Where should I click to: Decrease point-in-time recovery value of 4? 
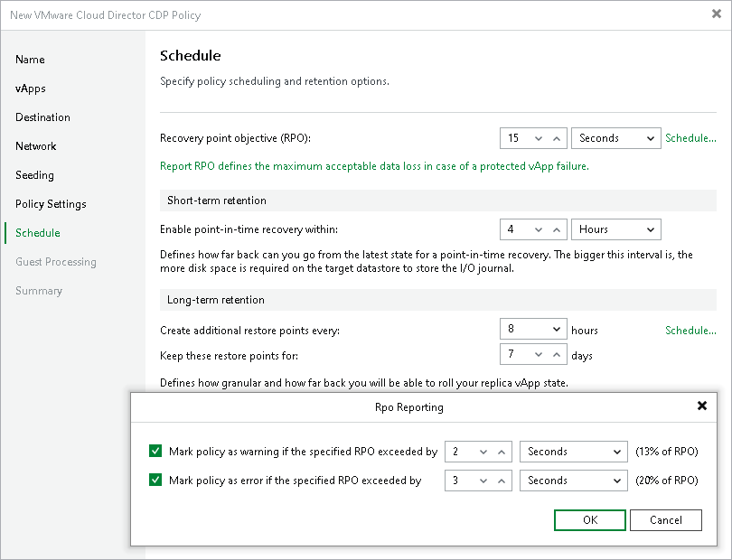click(539, 229)
